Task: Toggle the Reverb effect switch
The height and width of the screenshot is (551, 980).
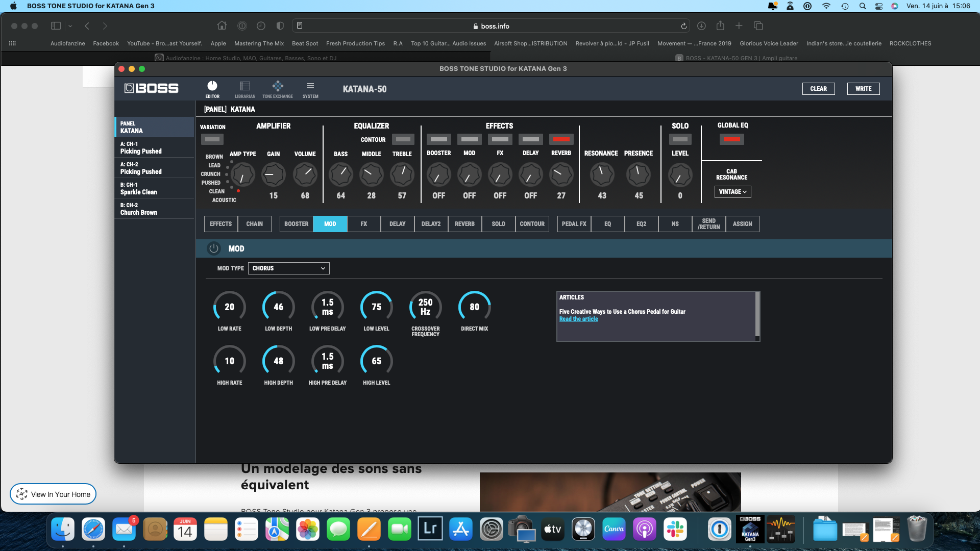Action: click(x=561, y=139)
